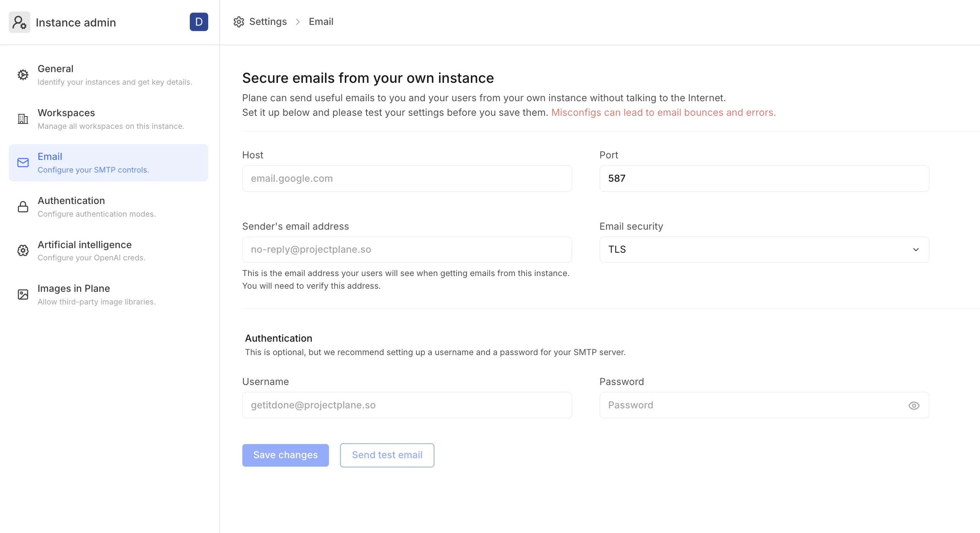Open the D user avatar menu
The width and height of the screenshot is (980, 533).
click(x=199, y=22)
